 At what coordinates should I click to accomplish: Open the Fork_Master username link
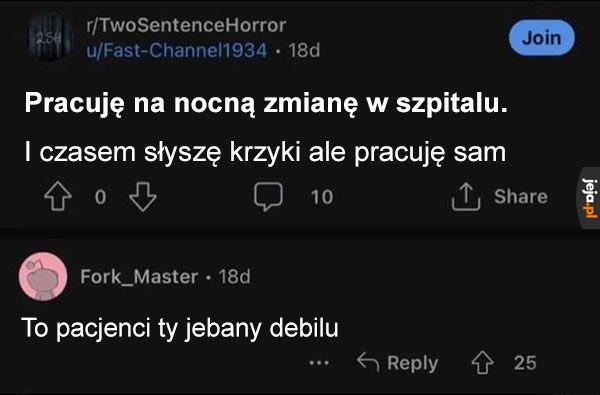(139, 276)
